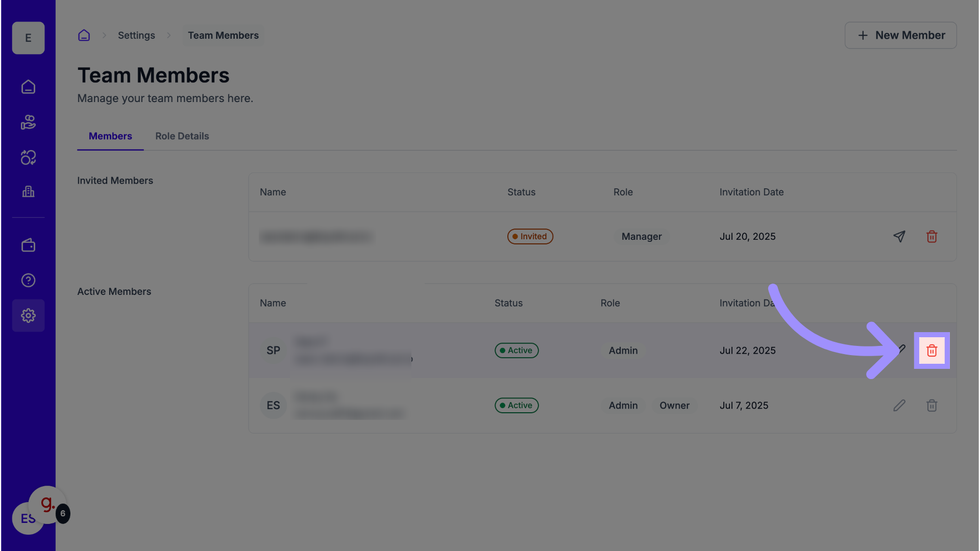Switch to the Role Details tab
Viewport: 980px width, 551px height.
182,136
